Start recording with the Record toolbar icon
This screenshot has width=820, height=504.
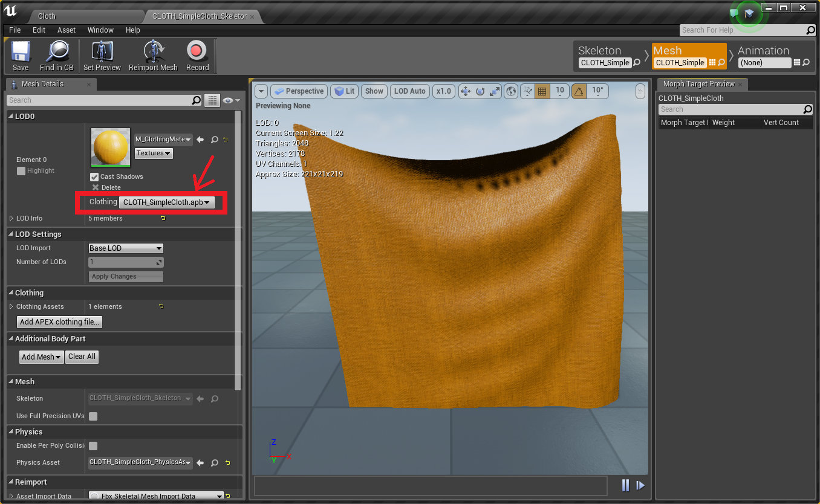tap(197, 56)
